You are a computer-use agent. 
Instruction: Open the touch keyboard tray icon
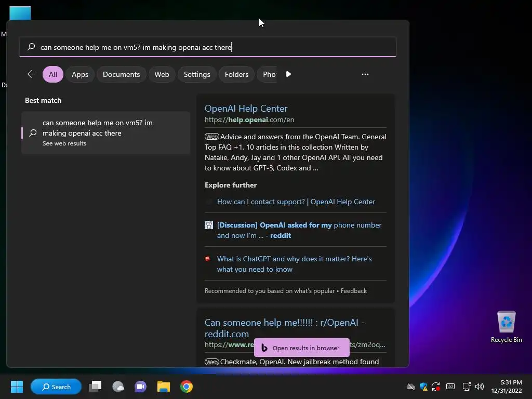click(x=450, y=387)
